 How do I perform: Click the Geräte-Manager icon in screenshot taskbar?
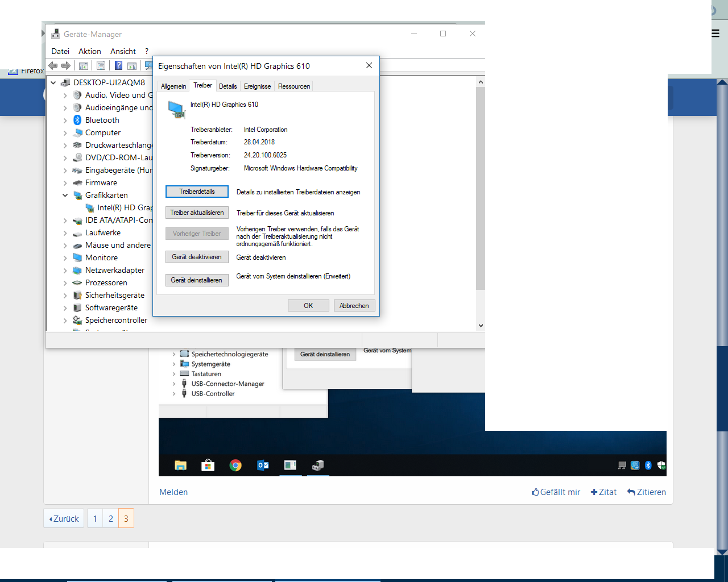click(318, 465)
